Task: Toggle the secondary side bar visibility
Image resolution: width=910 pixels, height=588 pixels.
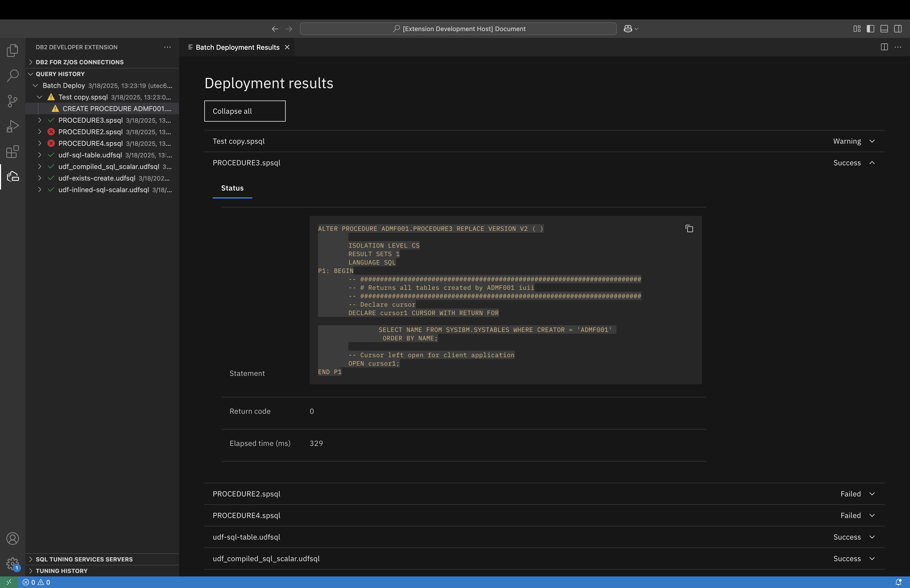Action: pos(898,29)
